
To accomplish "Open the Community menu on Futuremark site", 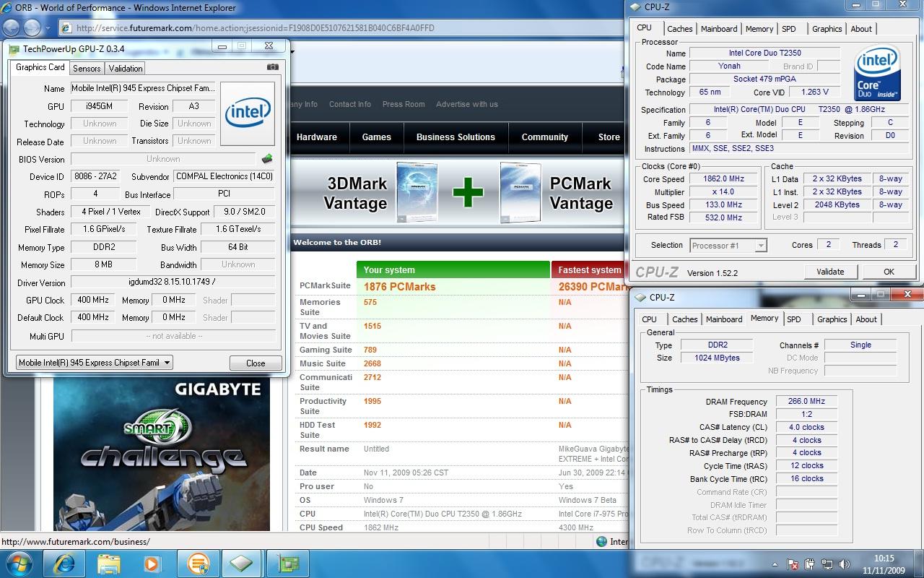I will [545, 137].
